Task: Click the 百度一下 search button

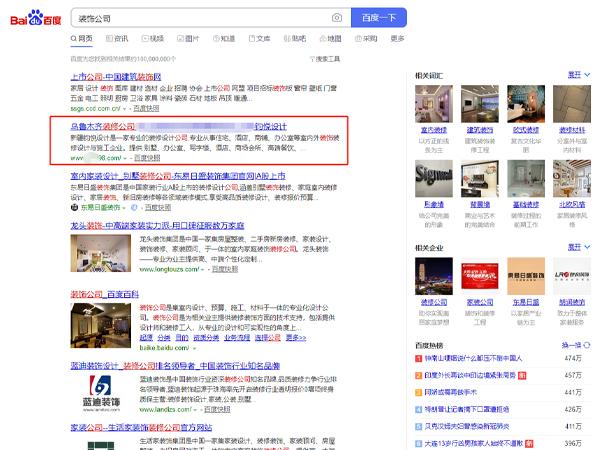Action: pyautogui.click(x=379, y=18)
